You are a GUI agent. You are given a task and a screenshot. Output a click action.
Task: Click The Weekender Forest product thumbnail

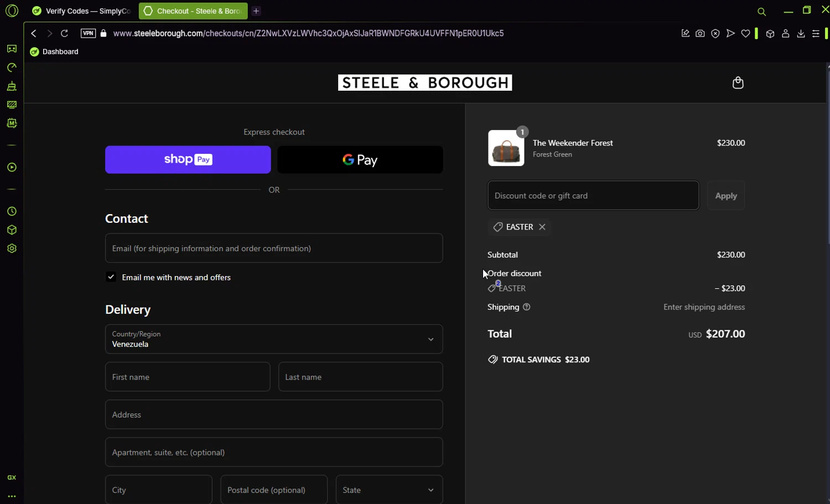(506, 148)
